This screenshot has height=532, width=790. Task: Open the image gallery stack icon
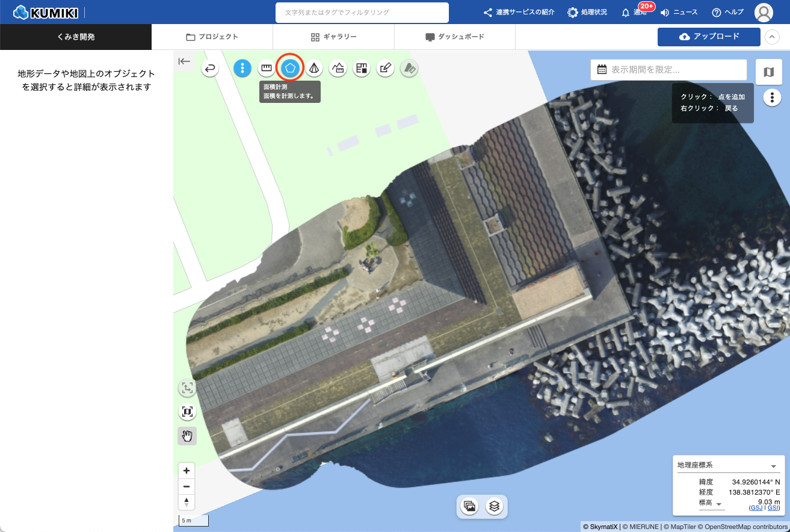click(x=471, y=506)
